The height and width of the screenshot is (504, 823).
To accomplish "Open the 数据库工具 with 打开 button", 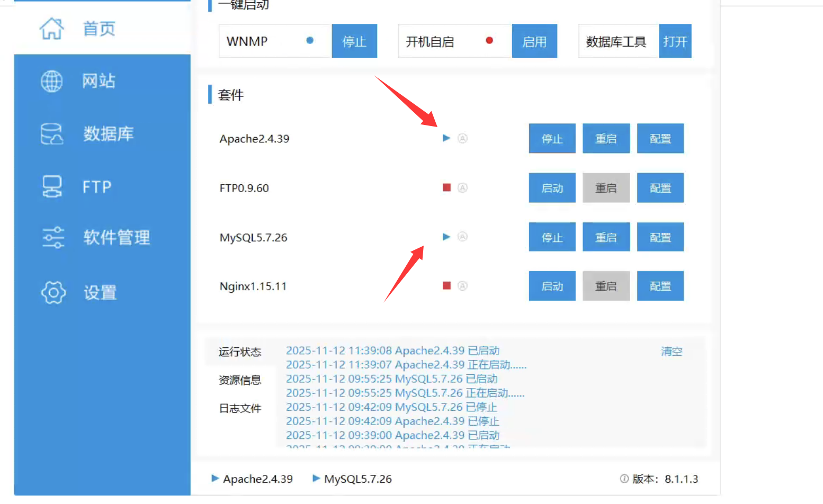I will [675, 41].
